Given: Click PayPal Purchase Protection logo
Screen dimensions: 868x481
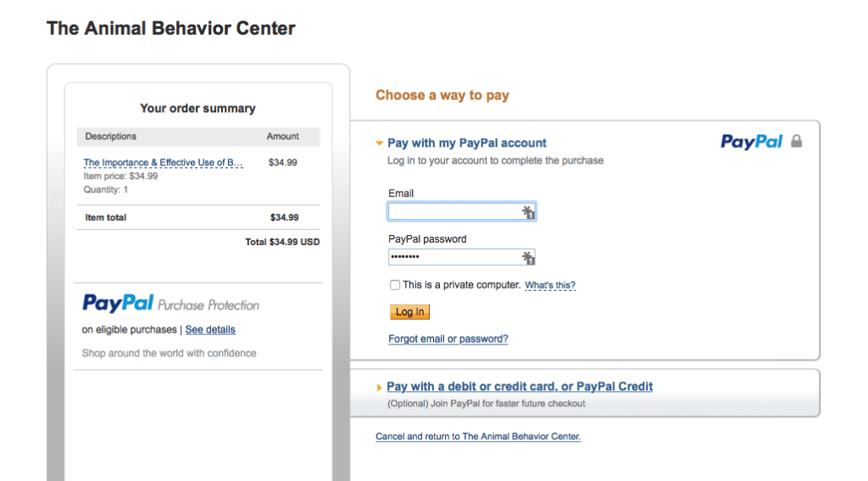Looking at the screenshot, I should pyautogui.click(x=170, y=304).
